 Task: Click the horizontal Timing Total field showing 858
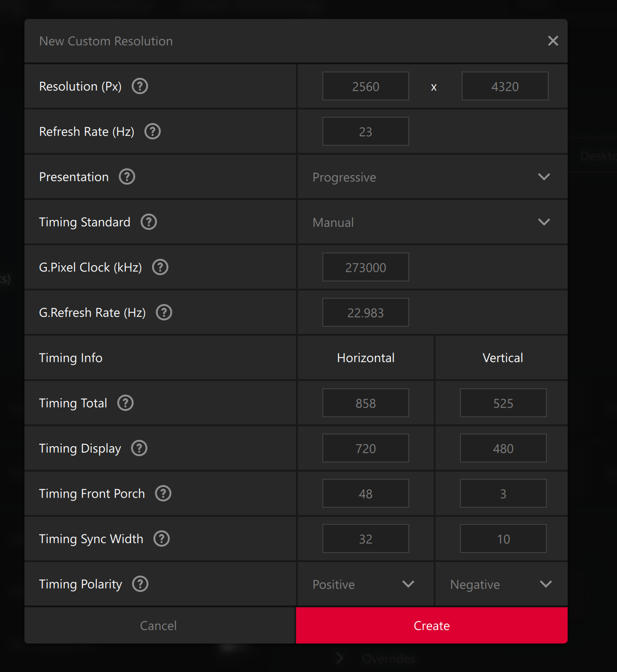[365, 403]
